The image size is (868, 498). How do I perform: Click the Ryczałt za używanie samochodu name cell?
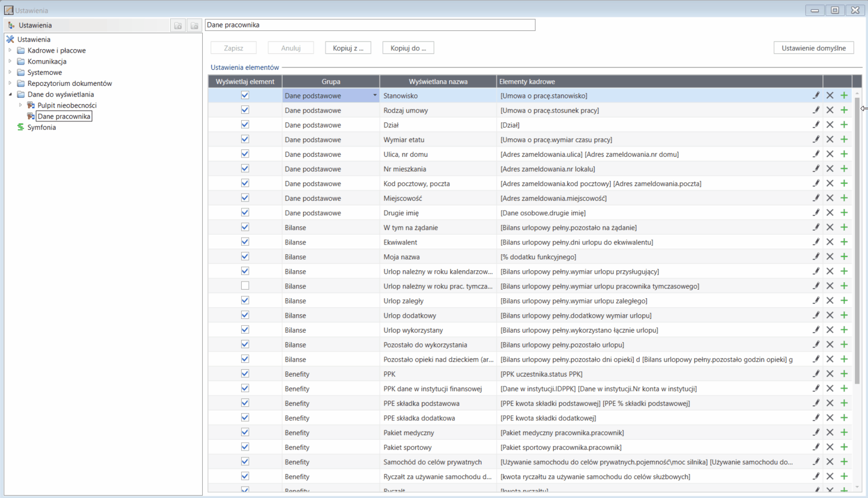[438, 476]
